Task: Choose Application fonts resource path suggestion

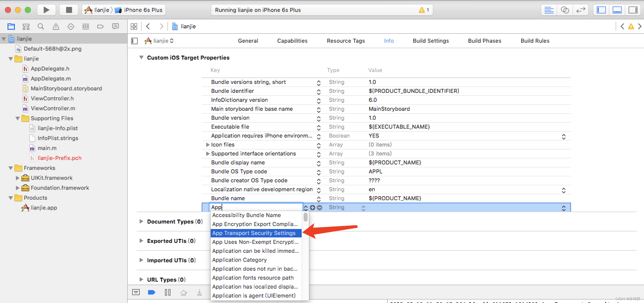Action: coord(256,278)
